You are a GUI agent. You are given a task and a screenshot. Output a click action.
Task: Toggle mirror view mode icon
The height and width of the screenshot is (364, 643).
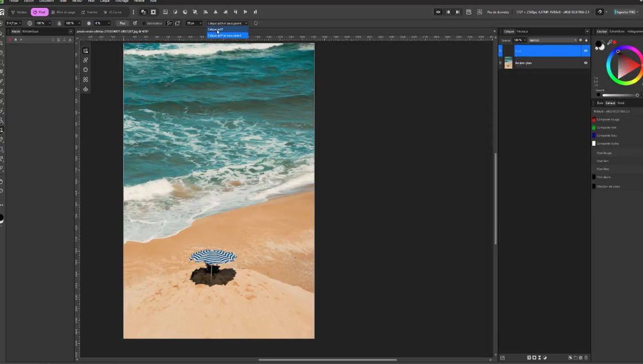point(458,12)
